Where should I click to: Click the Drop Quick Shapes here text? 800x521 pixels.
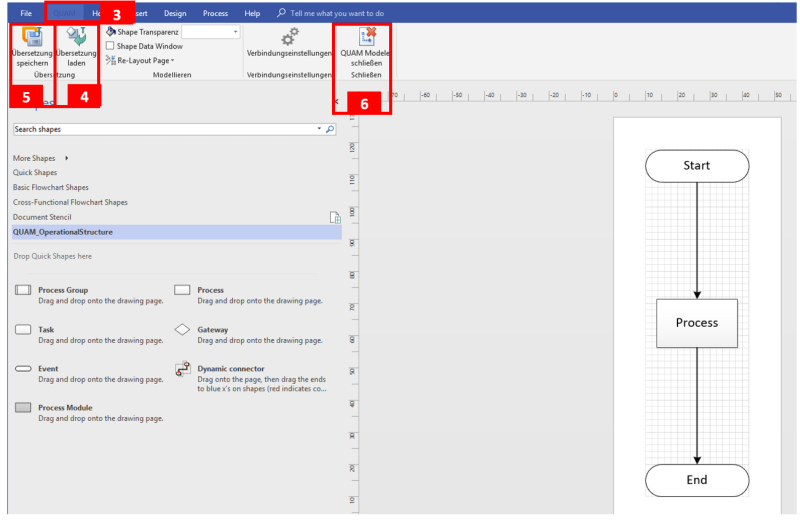53,256
